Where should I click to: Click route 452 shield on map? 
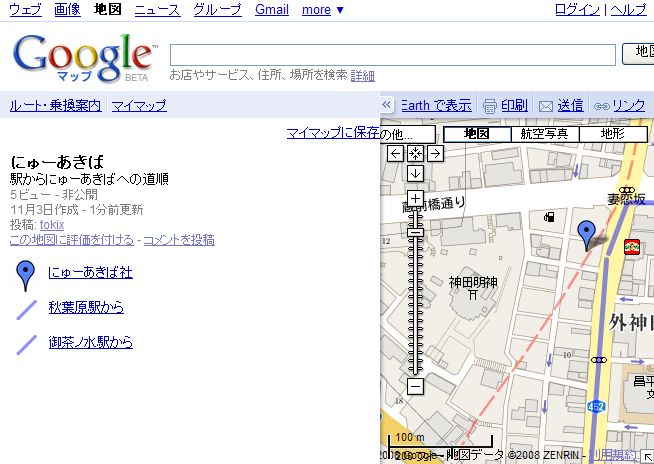point(596,406)
